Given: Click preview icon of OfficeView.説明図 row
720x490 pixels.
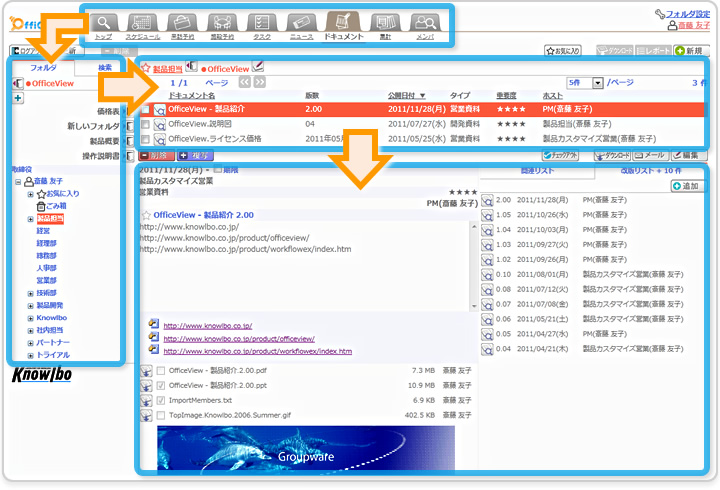Looking at the screenshot, I should [159, 125].
